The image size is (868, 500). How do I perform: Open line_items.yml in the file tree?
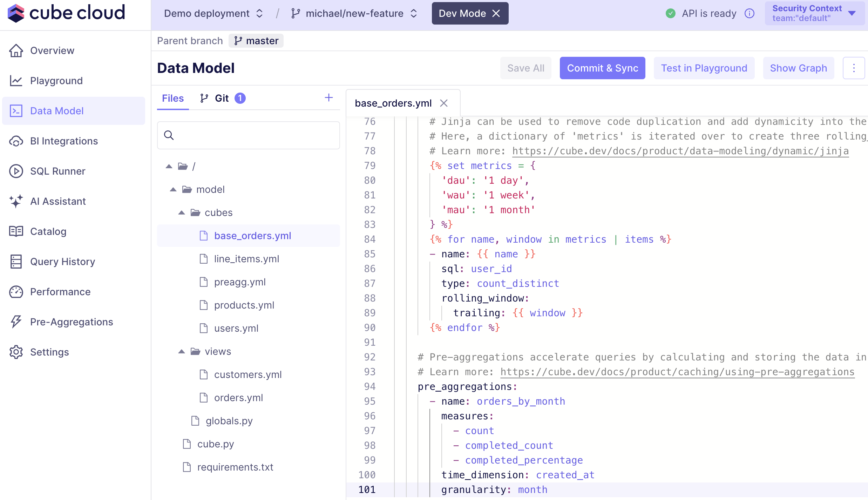pos(246,259)
